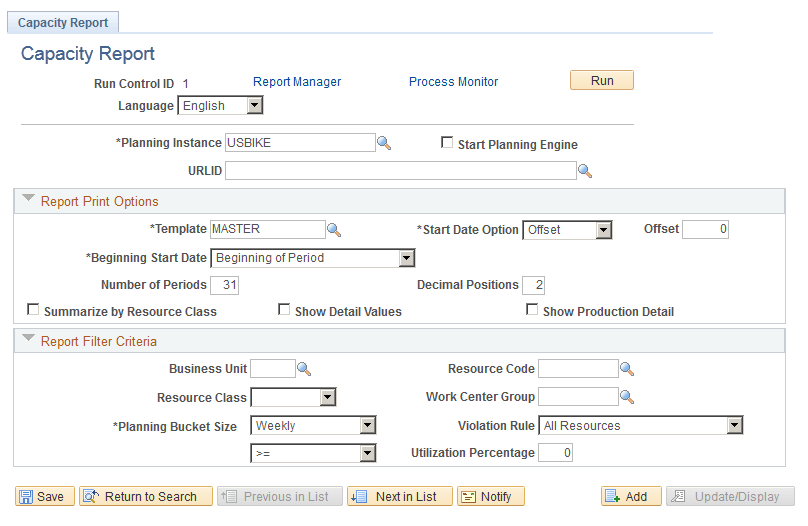
Task: Click the Number of Periods field
Action: pyautogui.click(x=225, y=285)
